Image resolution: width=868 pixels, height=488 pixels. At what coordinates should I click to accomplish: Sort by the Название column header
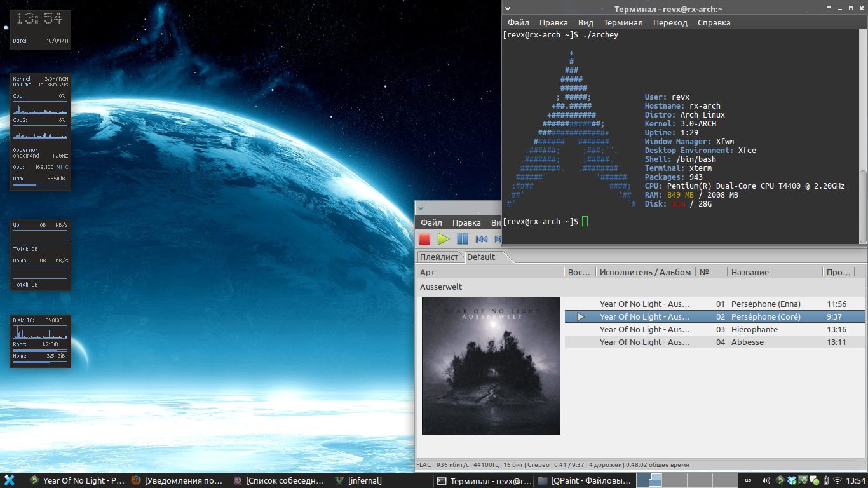(774, 272)
